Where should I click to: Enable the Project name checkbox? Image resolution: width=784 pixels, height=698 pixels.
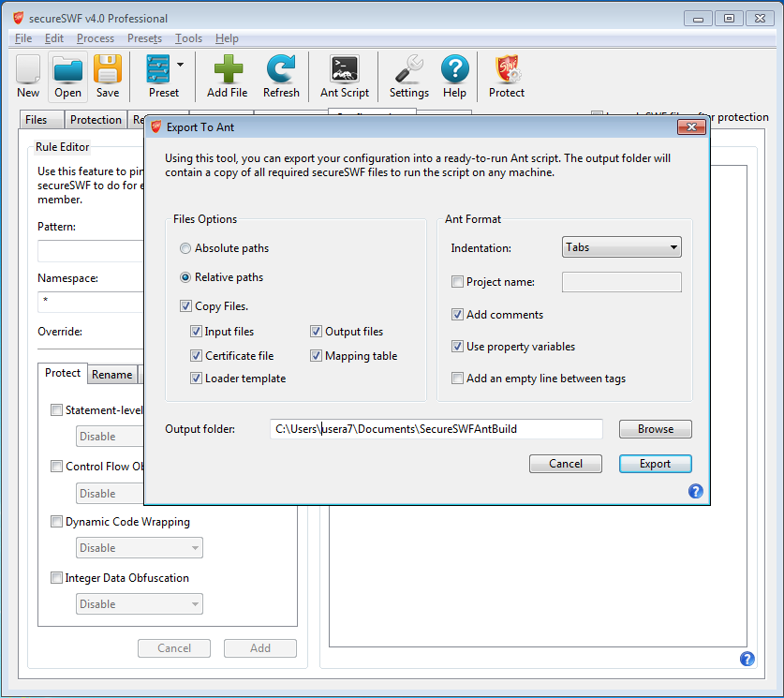pos(457,282)
